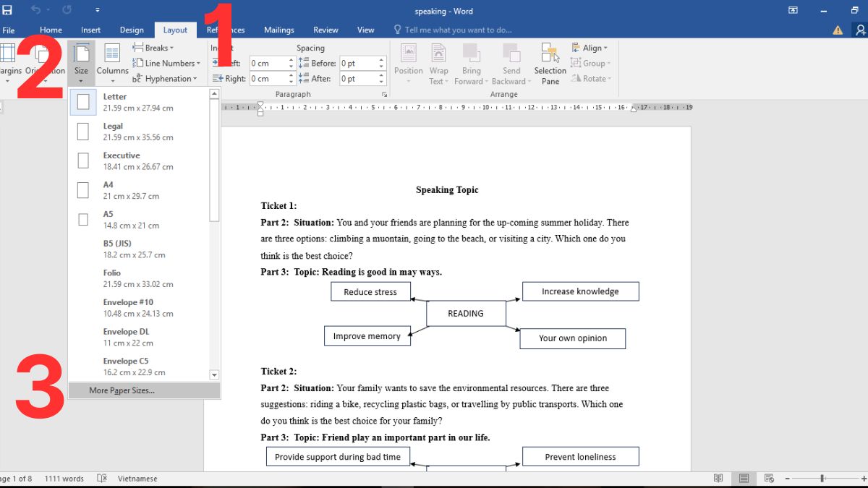Click the Send Backward button
This screenshot has width=868, height=488.
[x=511, y=64]
